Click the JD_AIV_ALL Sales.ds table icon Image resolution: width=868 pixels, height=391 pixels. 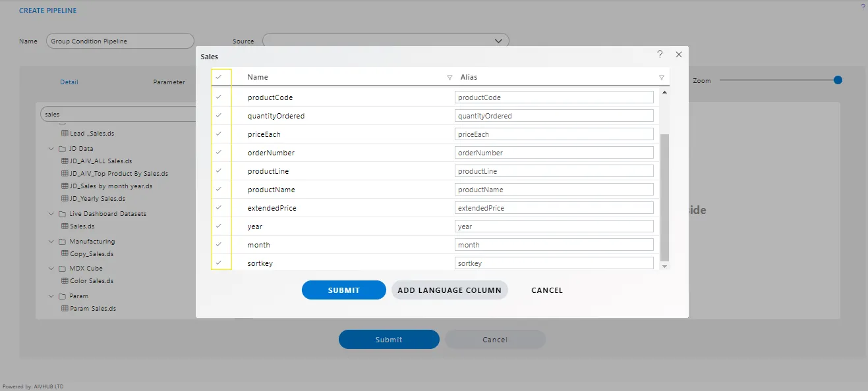tap(65, 161)
